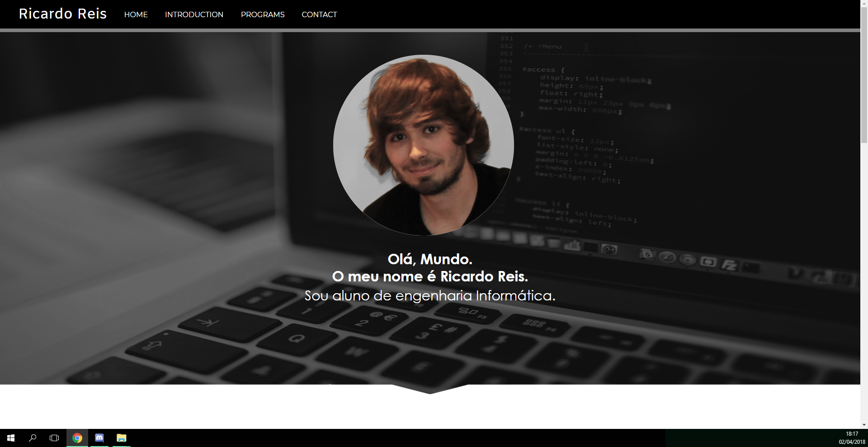
Task: Click the 'Sou aluno de engenharia Informática.' subtitle
Action: [x=429, y=296]
